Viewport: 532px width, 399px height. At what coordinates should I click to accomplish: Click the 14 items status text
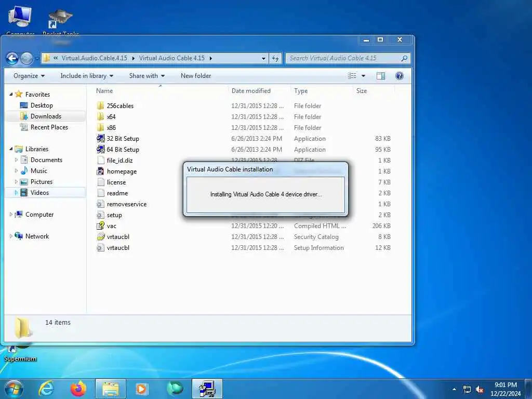pos(58,322)
